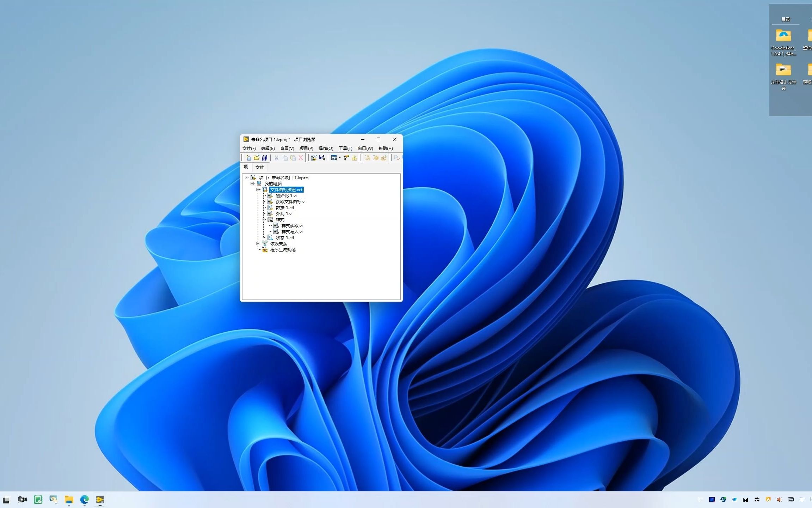Collapse the 文件图标按钮.xctl node
This screenshot has height=508, width=812.
click(x=258, y=190)
